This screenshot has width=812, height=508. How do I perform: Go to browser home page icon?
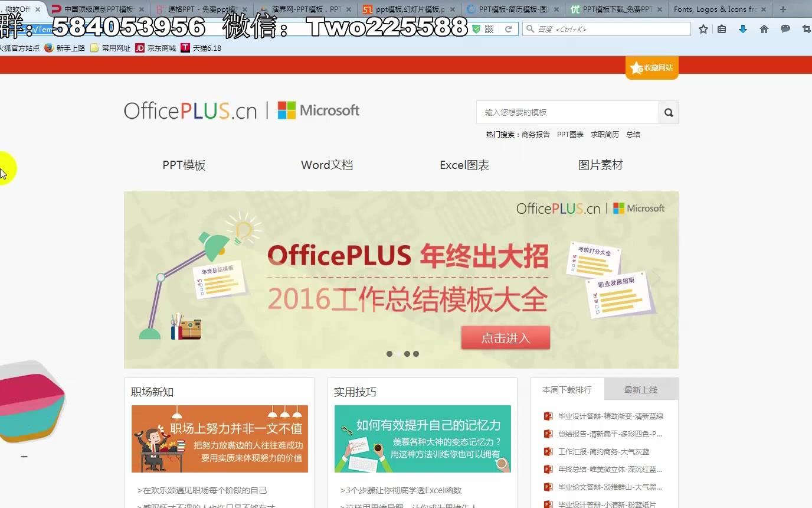(x=764, y=29)
